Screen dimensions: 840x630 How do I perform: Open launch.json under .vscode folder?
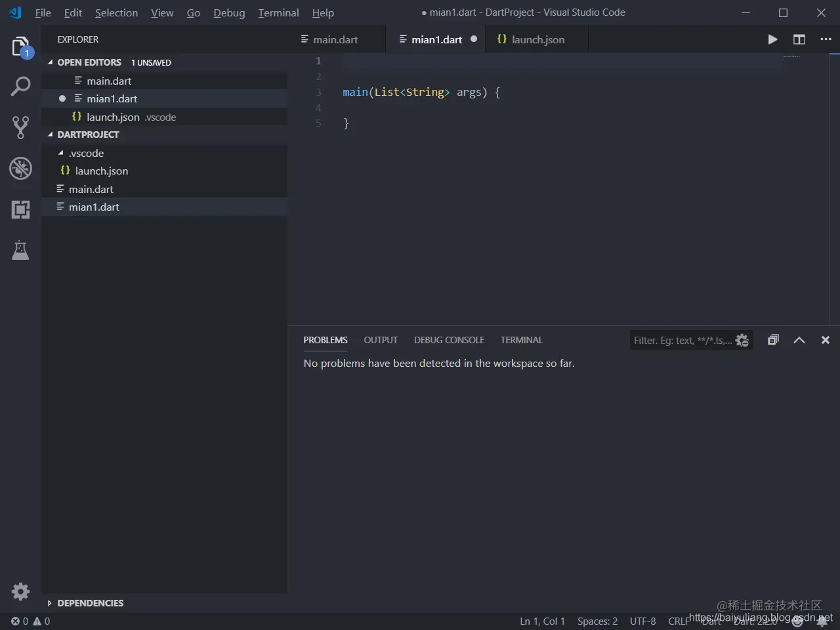pos(165,171)
